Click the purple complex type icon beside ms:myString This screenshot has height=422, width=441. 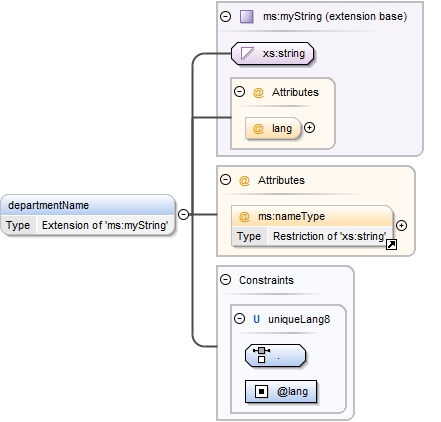pyautogui.click(x=247, y=16)
